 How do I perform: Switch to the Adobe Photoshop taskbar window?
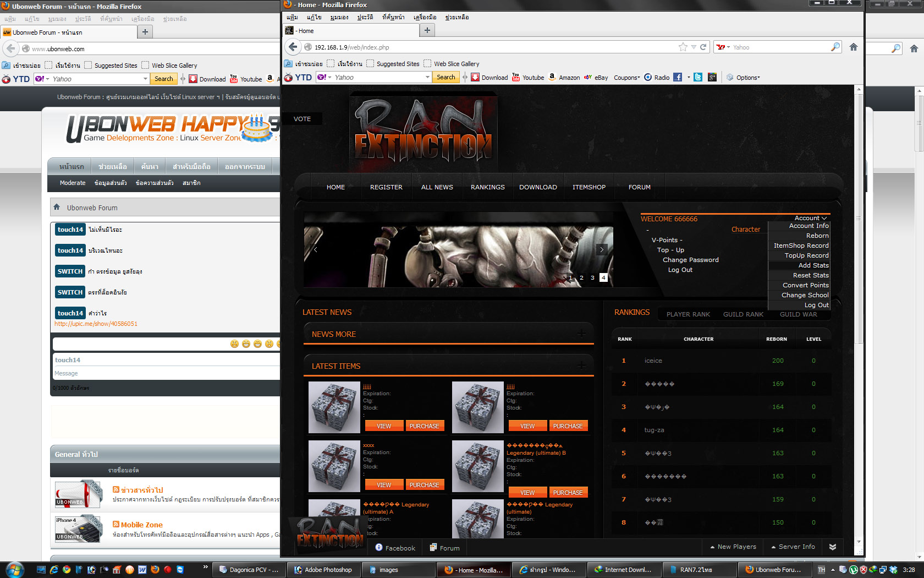(x=324, y=570)
